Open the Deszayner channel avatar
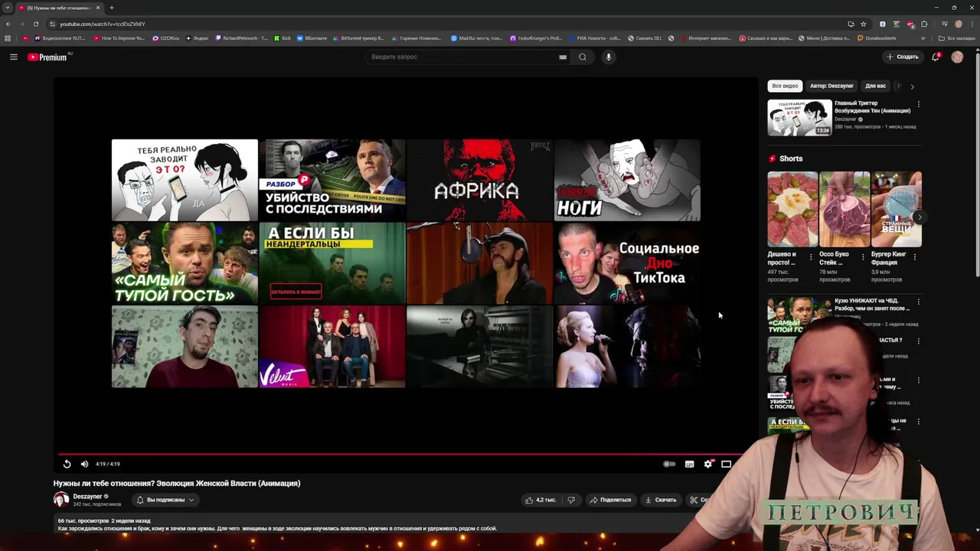Screen dimensions: 980x551 61,500
